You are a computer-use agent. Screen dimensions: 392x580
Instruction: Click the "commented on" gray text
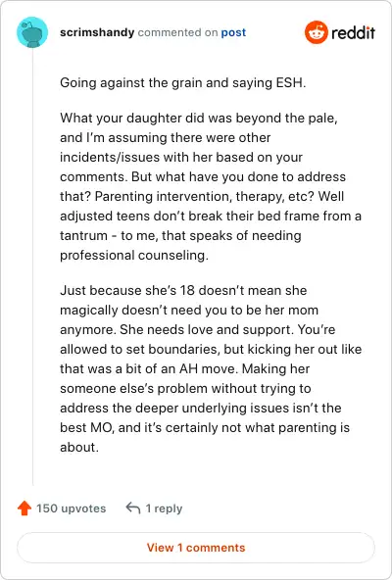coord(177,32)
